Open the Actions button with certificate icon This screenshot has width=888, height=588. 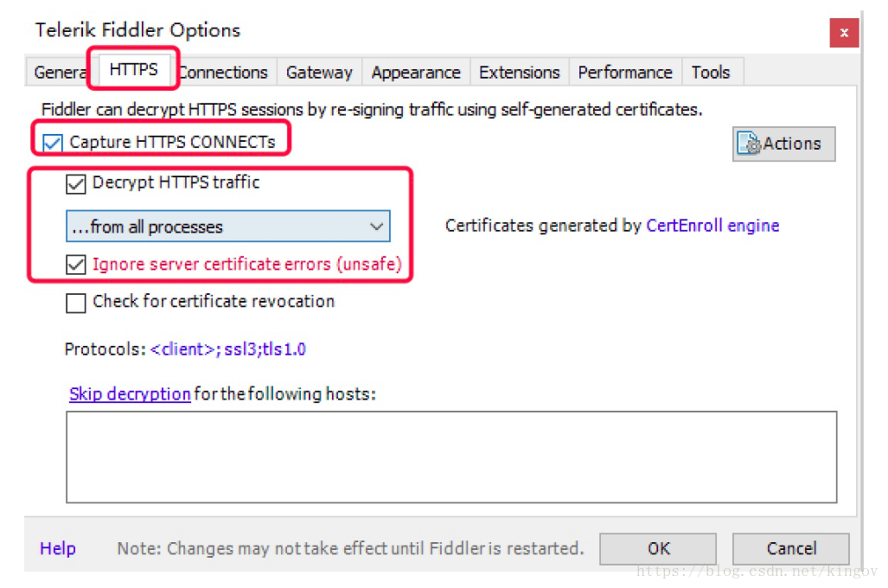click(x=783, y=144)
